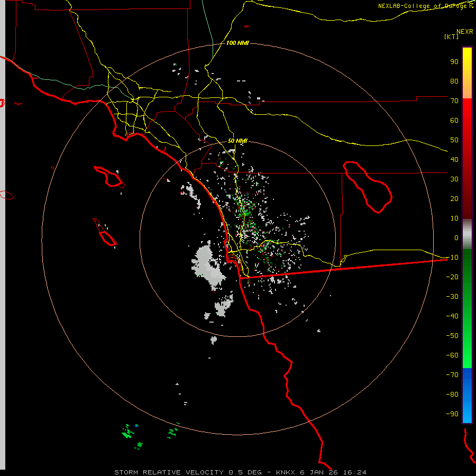
Task: Click the 80 value on velocity scale
Action: [454, 81]
